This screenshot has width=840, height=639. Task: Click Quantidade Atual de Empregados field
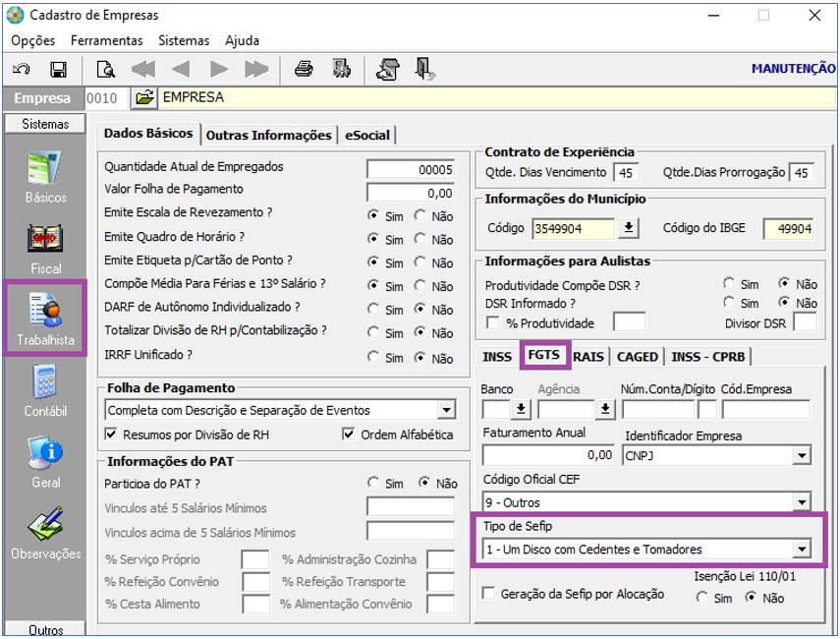click(411, 169)
